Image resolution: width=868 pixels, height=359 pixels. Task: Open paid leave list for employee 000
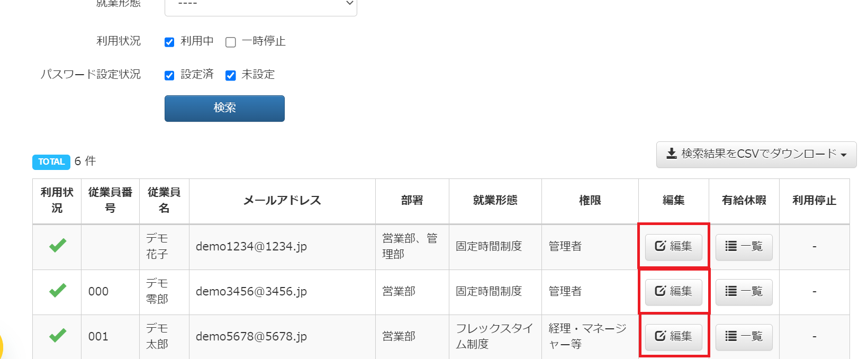coord(744,292)
